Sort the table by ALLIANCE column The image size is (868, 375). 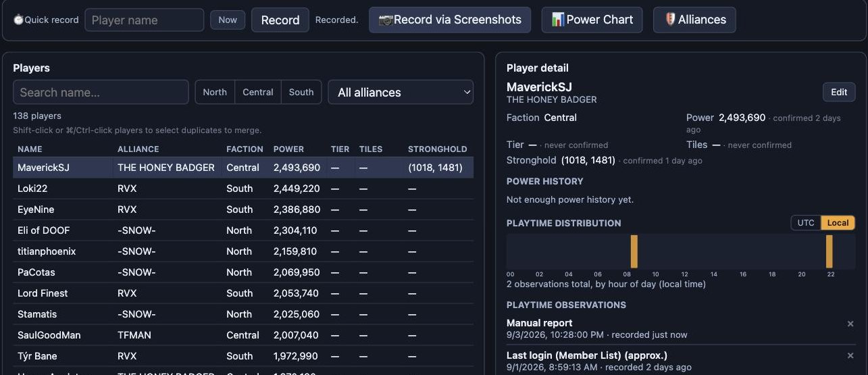138,149
